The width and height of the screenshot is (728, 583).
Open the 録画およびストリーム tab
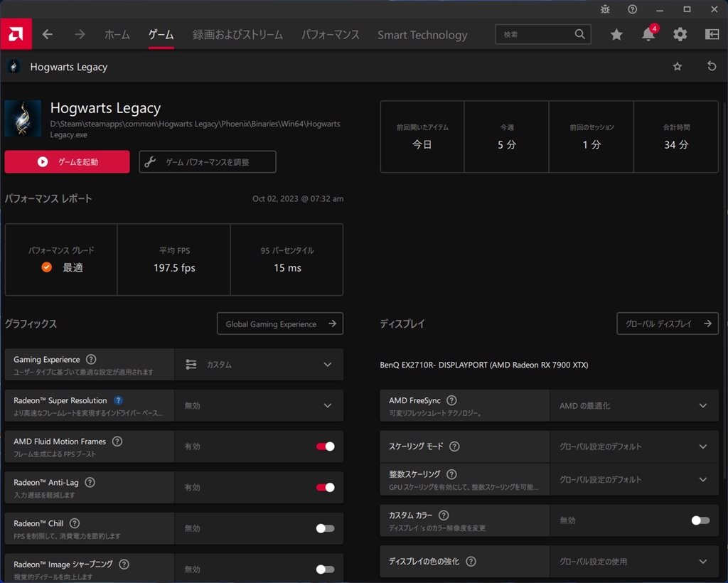237,34
